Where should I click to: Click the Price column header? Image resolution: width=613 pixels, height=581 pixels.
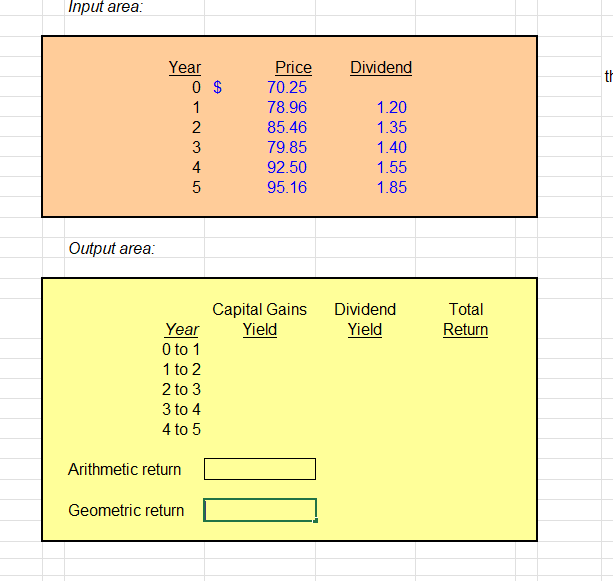tap(293, 67)
